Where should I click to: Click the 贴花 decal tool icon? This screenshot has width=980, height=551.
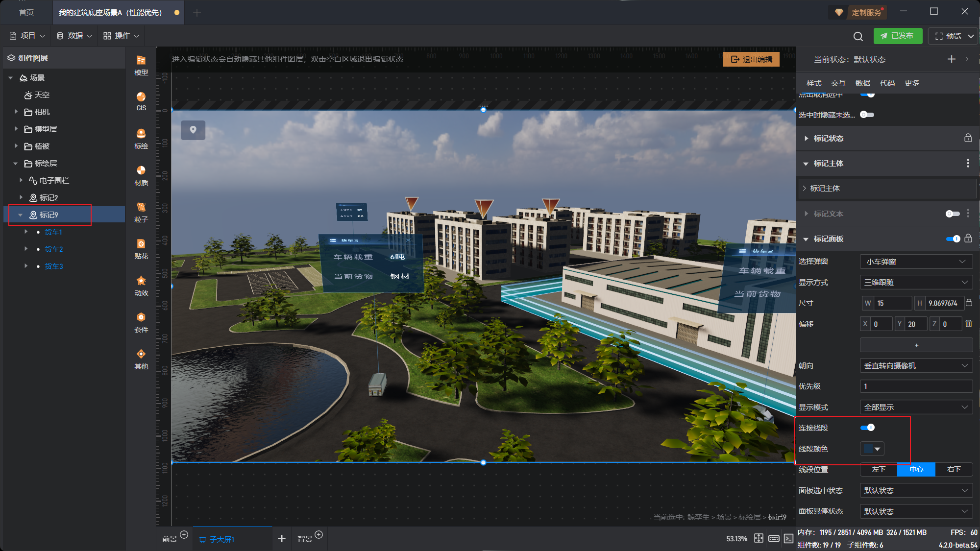(141, 248)
